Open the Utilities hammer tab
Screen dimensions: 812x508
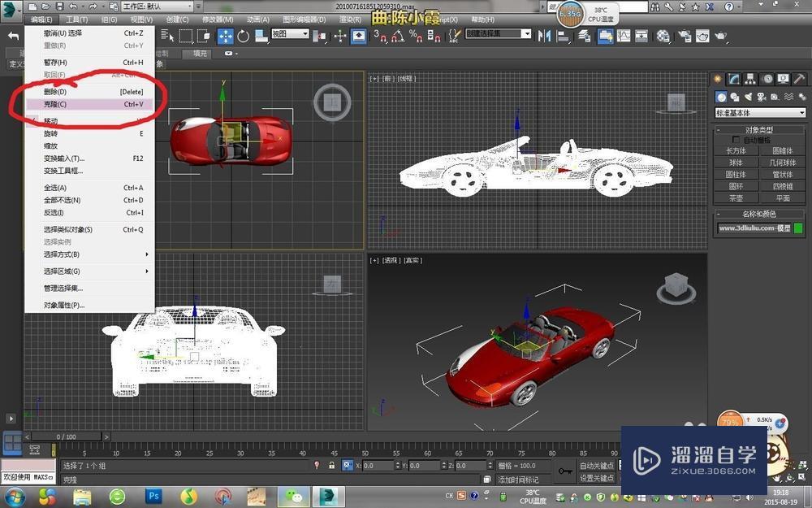tap(799, 79)
